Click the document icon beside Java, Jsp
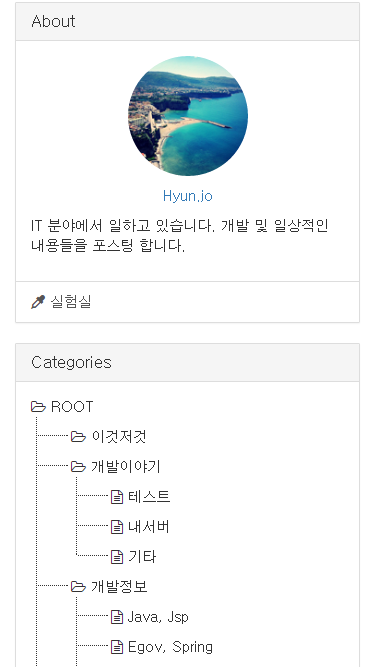The width and height of the screenshot is (375, 667). 117,617
